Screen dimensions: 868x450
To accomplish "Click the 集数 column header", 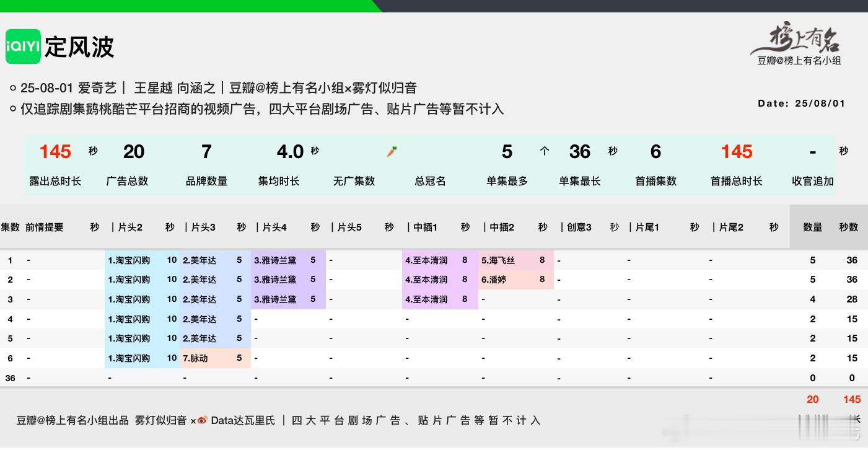I will (10, 227).
